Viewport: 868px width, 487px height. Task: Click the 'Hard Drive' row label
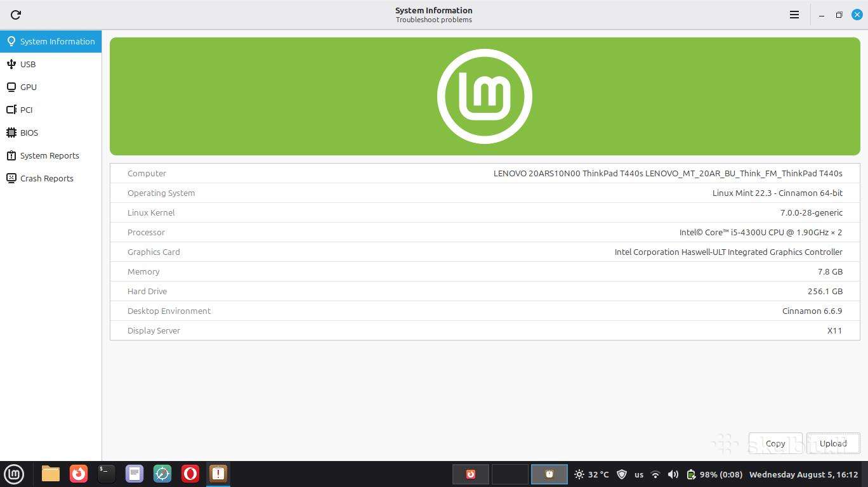pyautogui.click(x=147, y=291)
